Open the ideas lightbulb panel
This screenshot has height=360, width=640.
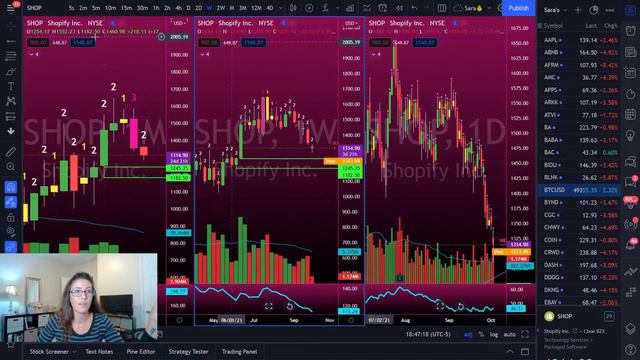(630, 135)
